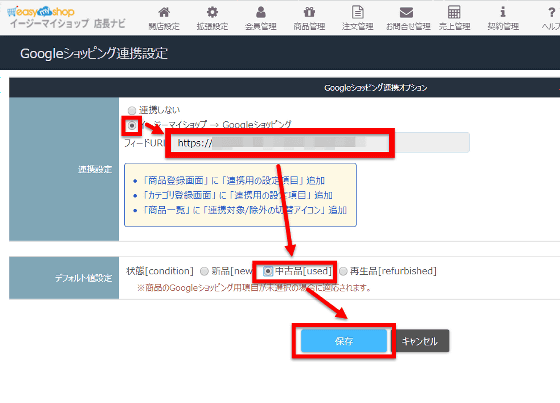Image resolution: width=560 pixels, height=403 pixels.
Task: Open the ヘルプ question mark menu
Action: (551, 18)
